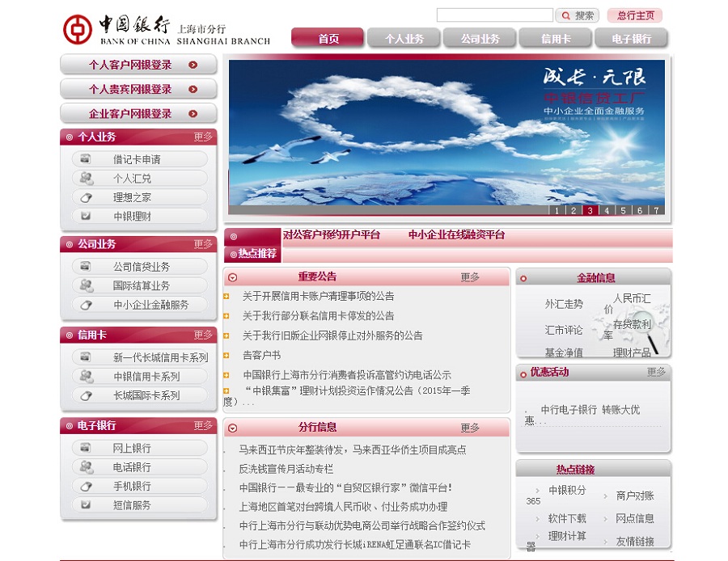Screen dimensions: 728x561
Task: Open 中小企业在线融资平台 link
Action: pos(456,234)
